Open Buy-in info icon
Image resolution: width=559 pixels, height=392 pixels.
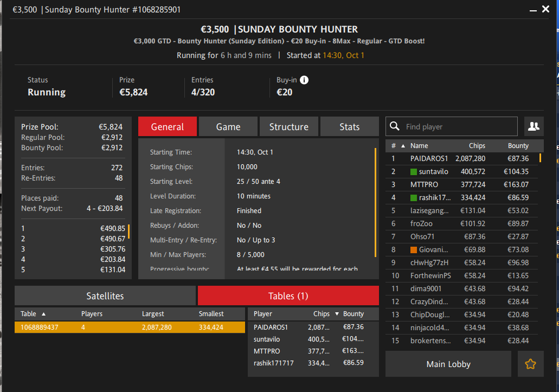coord(304,80)
